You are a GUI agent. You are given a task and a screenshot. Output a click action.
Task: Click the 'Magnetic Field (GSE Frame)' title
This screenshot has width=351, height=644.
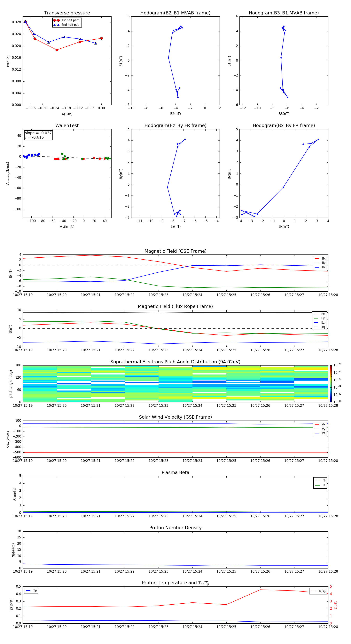[175, 251]
